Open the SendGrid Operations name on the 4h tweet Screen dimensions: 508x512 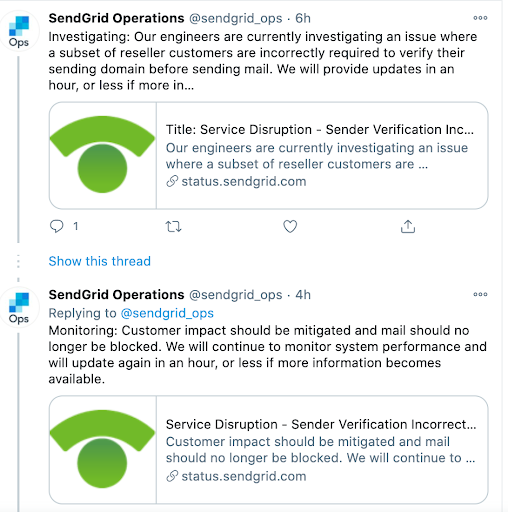tap(116, 295)
